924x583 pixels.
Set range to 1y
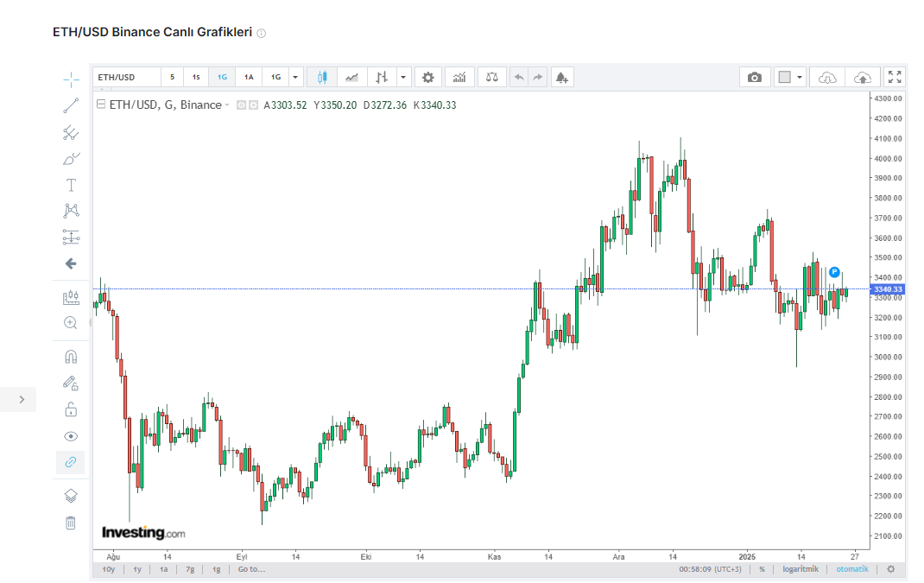[137, 569]
